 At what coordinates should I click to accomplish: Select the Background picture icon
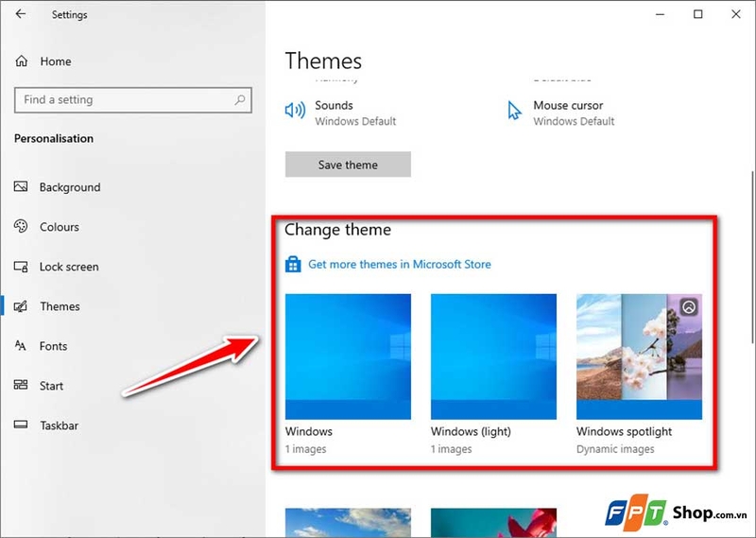click(x=21, y=186)
